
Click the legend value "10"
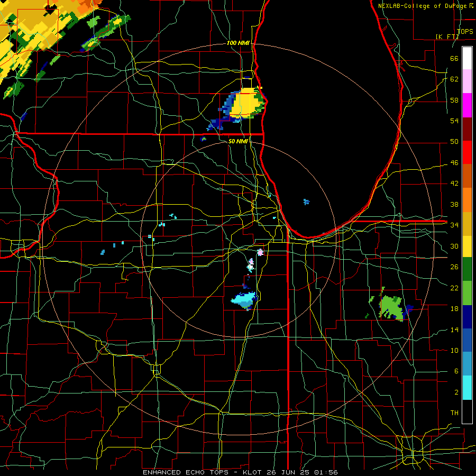454,350
